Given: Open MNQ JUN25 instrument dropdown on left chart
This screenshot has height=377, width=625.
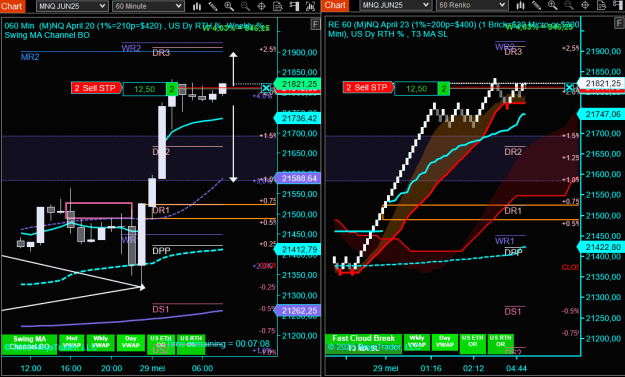Looking at the screenshot, I should pyautogui.click(x=72, y=6).
